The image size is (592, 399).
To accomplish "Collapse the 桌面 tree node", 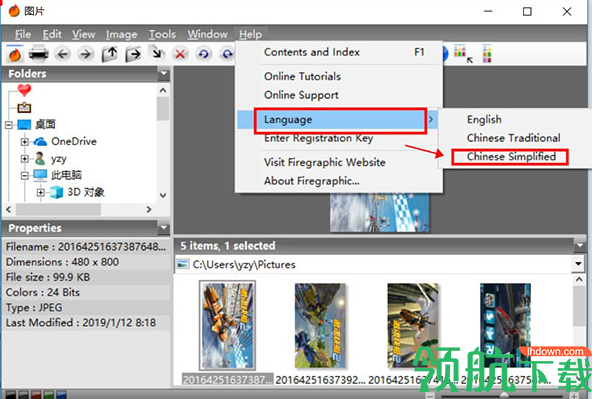I will pos(9,125).
